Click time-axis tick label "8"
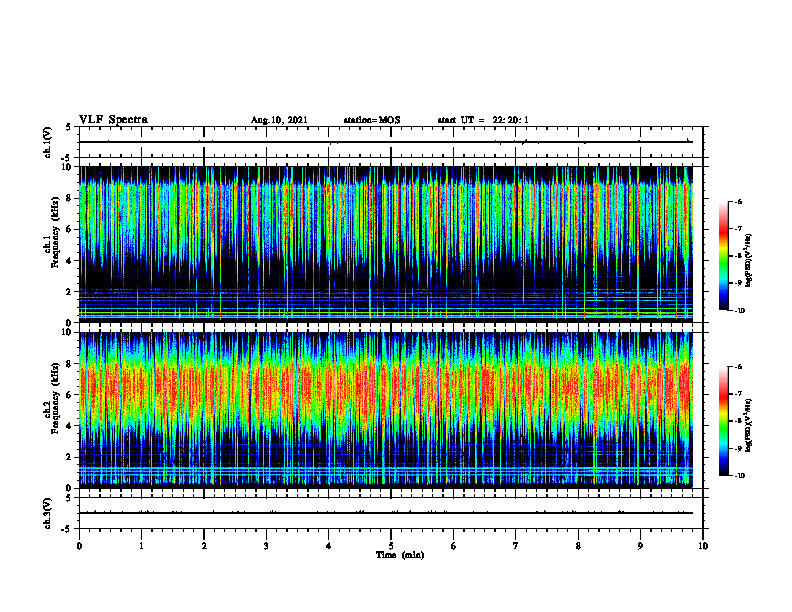Image resolution: width=792 pixels, height=612 pixels. pos(578,546)
